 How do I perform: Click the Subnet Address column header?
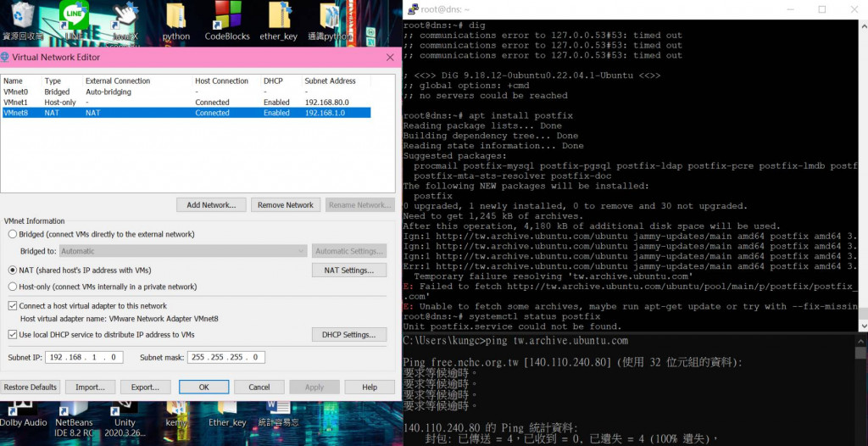tap(331, 81)
